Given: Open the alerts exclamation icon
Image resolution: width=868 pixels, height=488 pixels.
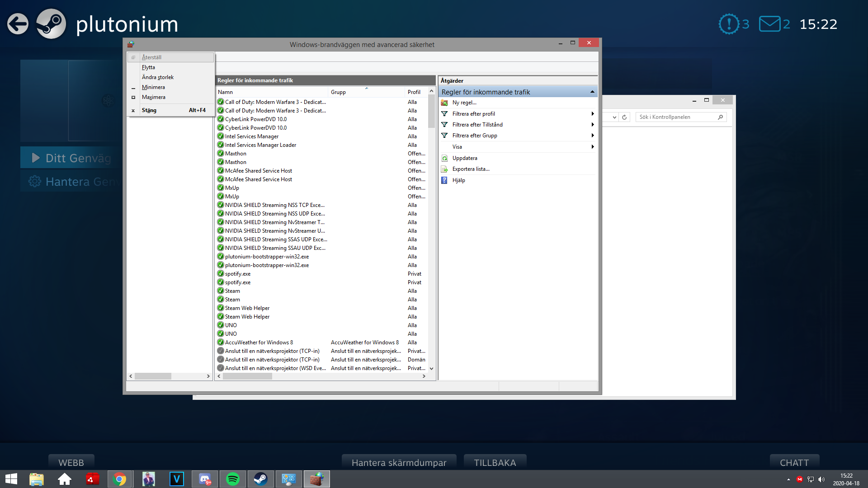Looking at the screenshot, I should [728, 24].
